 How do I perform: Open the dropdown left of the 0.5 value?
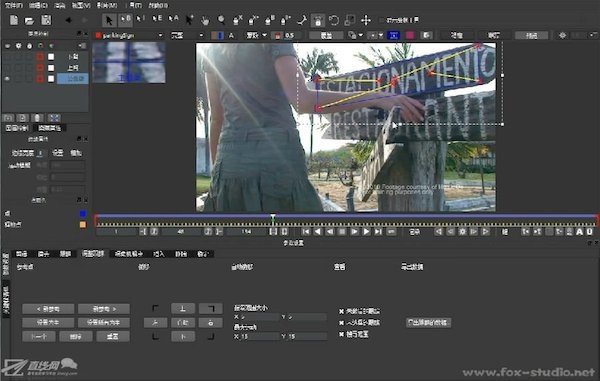(256, 36)
